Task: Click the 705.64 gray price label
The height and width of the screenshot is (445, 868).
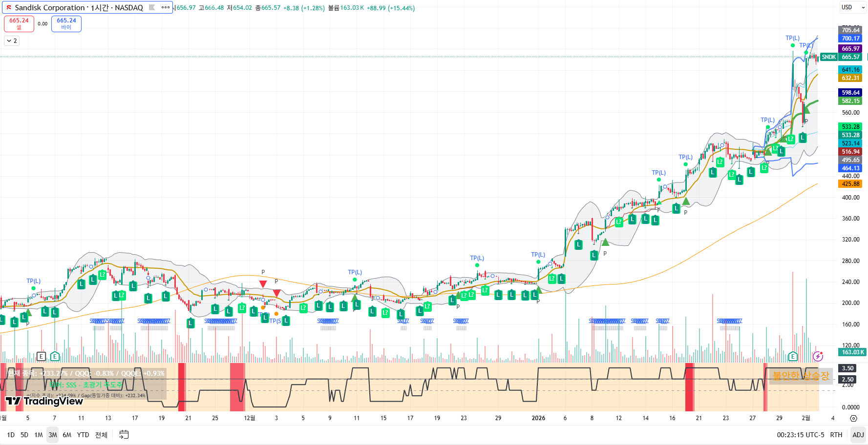Action: (850, 30)
